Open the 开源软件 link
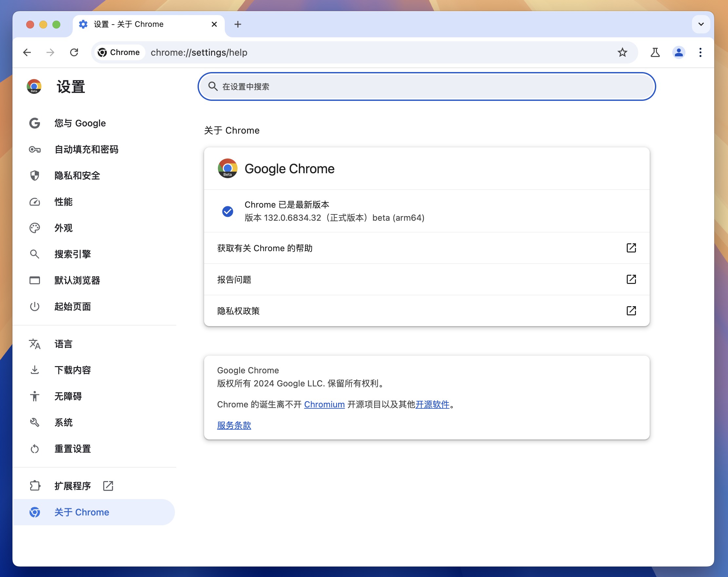Screen dimensions: 728x577 (432, 404)
